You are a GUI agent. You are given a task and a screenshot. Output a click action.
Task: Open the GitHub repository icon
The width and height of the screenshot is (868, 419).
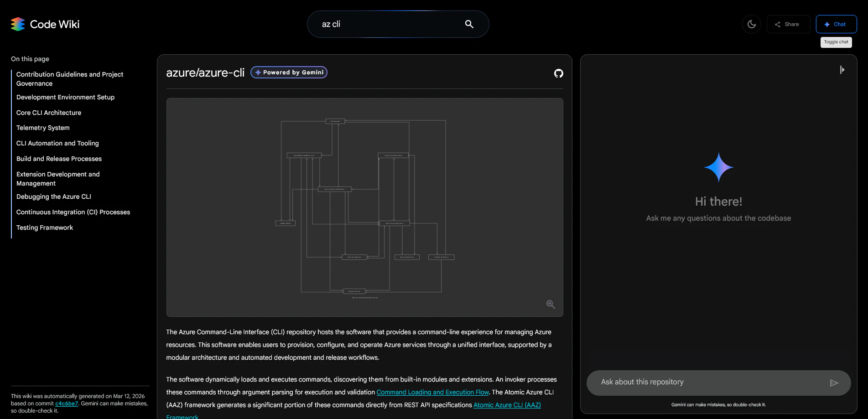(558, 73)
